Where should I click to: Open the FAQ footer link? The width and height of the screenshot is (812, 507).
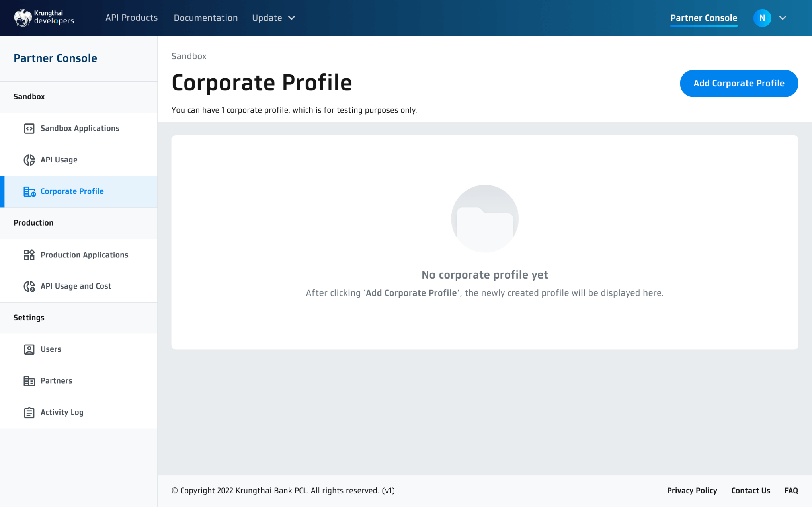click(791, 491)
